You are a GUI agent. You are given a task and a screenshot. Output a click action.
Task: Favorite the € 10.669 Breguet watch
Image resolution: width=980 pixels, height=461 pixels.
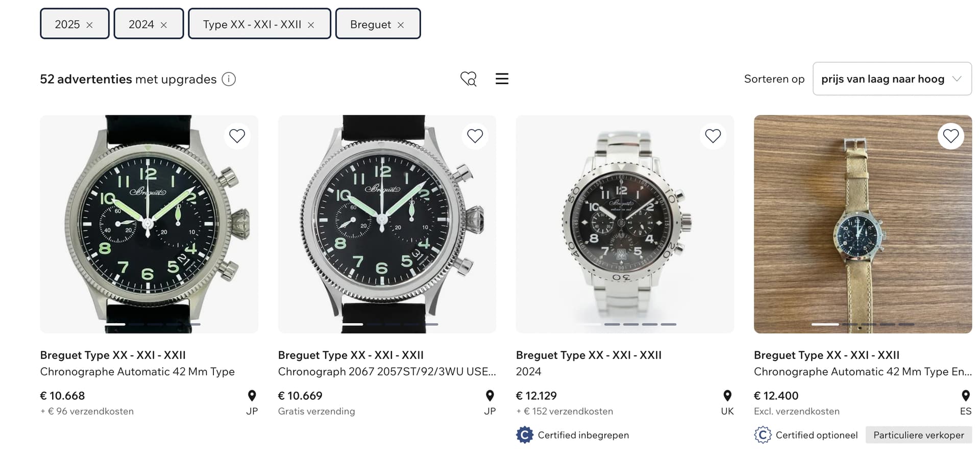(475, 136)
